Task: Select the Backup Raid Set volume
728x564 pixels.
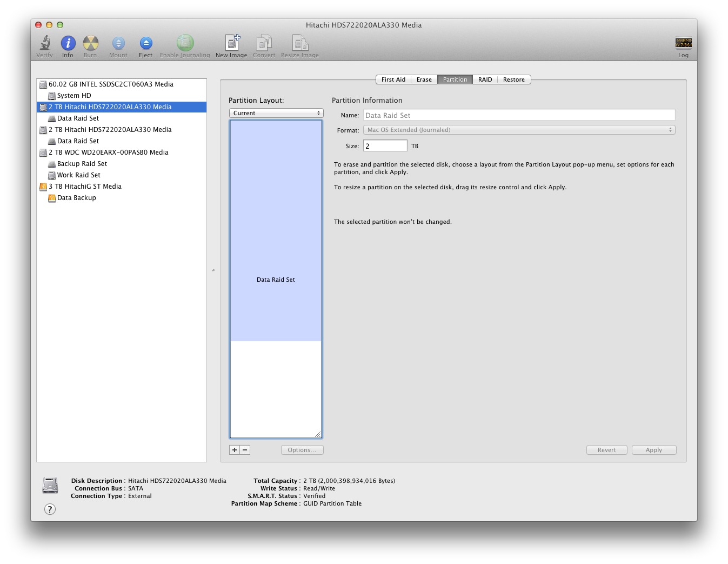Action: pyautogui.click(x=122, y=164)
